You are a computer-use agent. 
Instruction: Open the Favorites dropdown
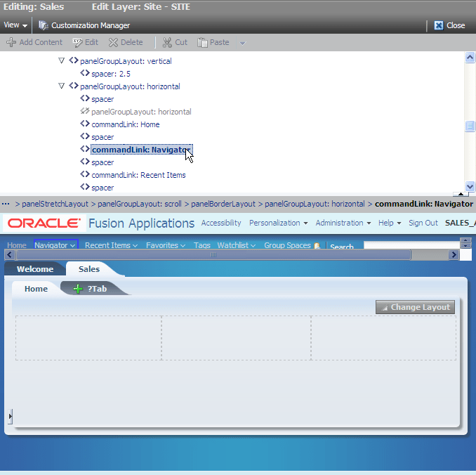click(x=166, y=245)
